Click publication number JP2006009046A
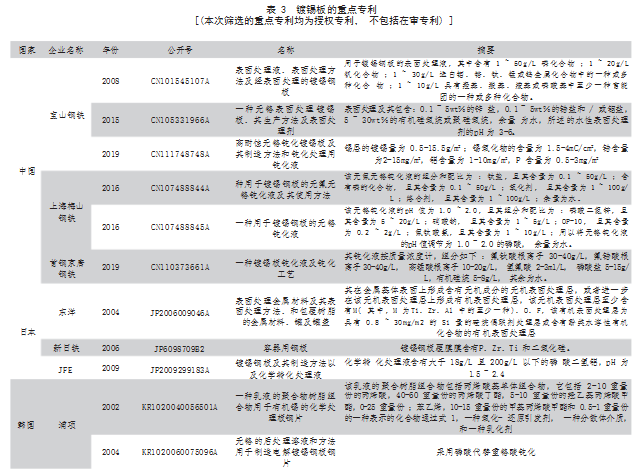This screenshot has height=475, width=644. (x=182, y=312)
